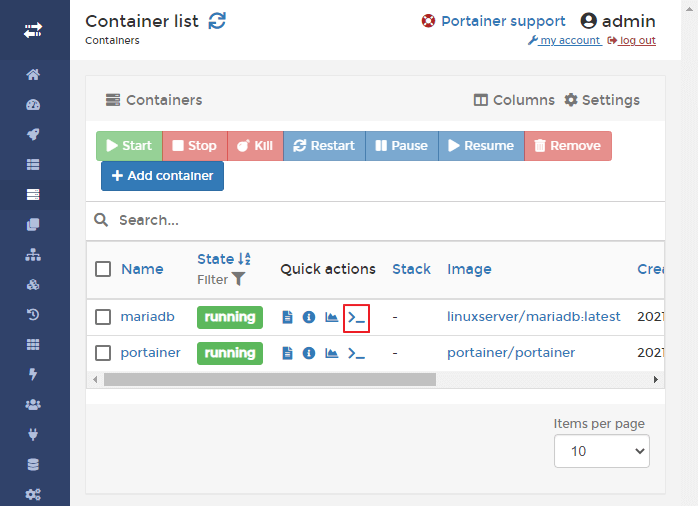Click the Add container button
This screenshot has height=506, width=698.
pyautogui.click(x=162, y=176)
